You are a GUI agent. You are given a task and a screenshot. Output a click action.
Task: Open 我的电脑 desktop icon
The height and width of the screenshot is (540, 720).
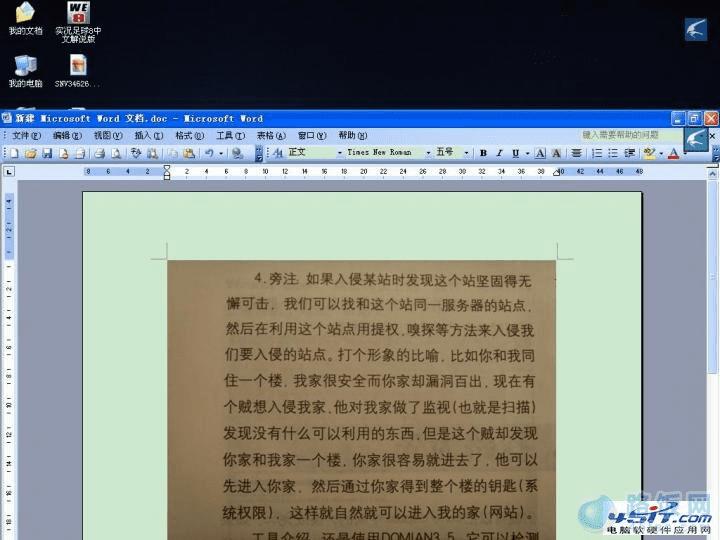26,71
